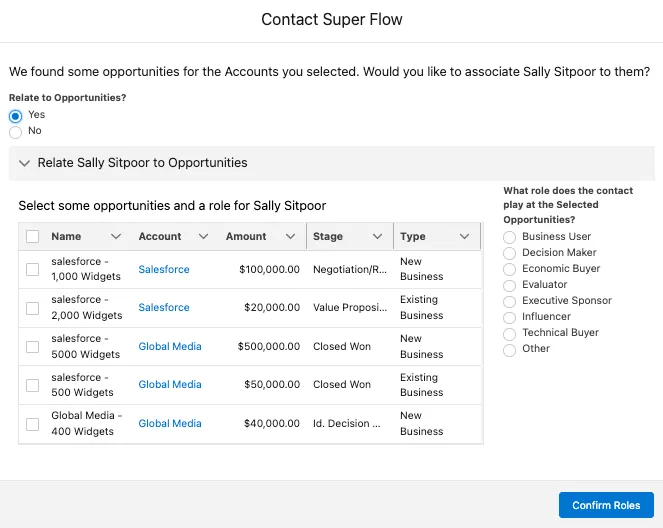Open Salesforce link in 1,000 Widgets row
663x528 pixels.
coord(164,269)
